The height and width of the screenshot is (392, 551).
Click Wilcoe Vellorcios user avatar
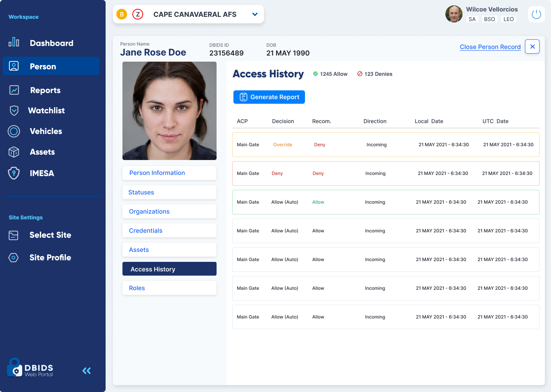(x=454, y=14)
